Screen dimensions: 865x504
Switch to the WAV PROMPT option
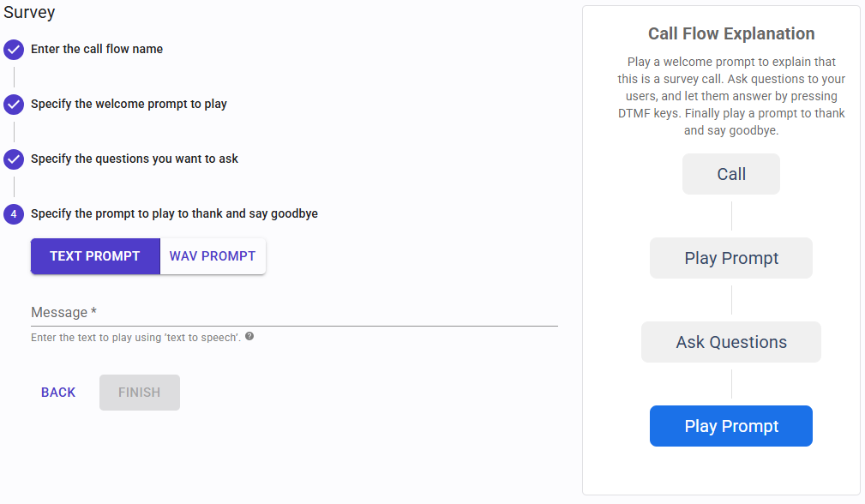[x=213, y=256]
